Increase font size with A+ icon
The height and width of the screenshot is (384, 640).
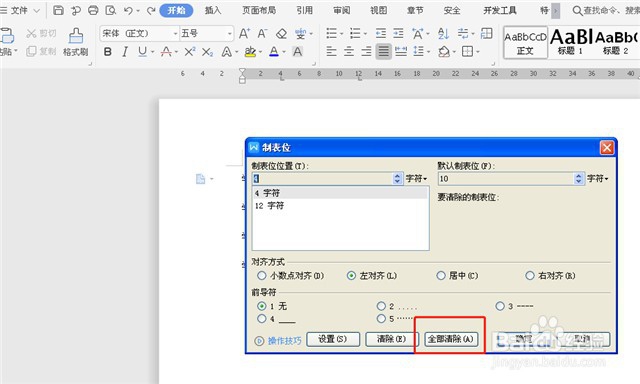pos(244,33)
